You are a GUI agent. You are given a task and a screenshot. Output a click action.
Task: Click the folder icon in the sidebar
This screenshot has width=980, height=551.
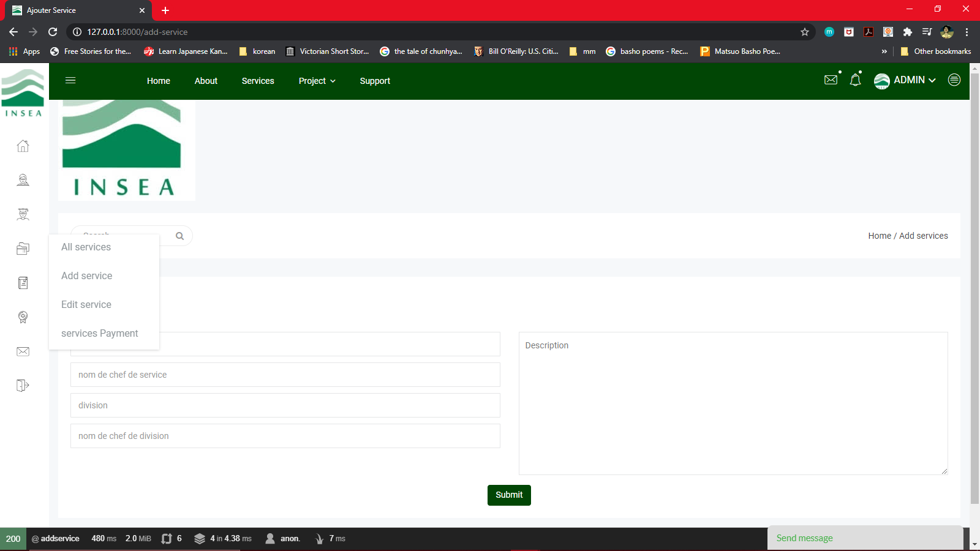pyautogui.click(x=23, y=248)
